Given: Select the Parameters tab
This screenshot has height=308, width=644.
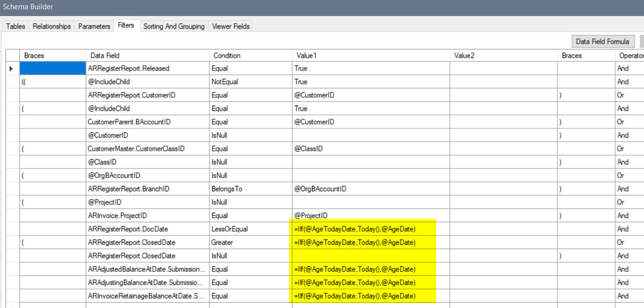Looking at the screenshot, I should (93, 26).
